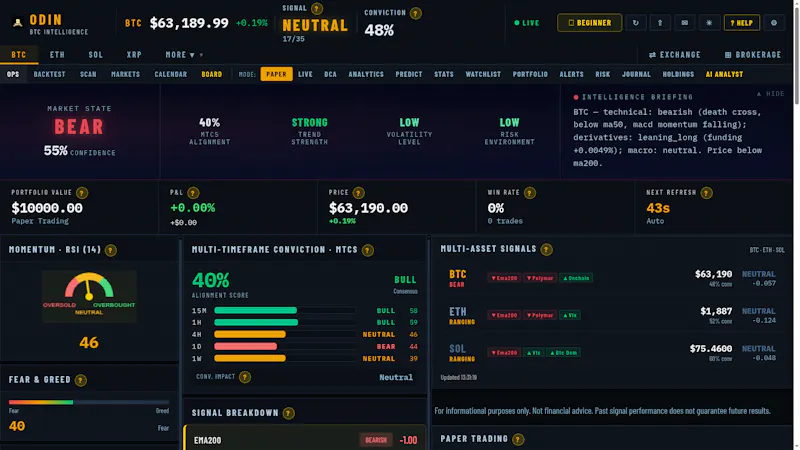Viewport: 800px width, 450px height.
Task: Click the Help button
Action: pyautogui.click(x=741, y=22)
